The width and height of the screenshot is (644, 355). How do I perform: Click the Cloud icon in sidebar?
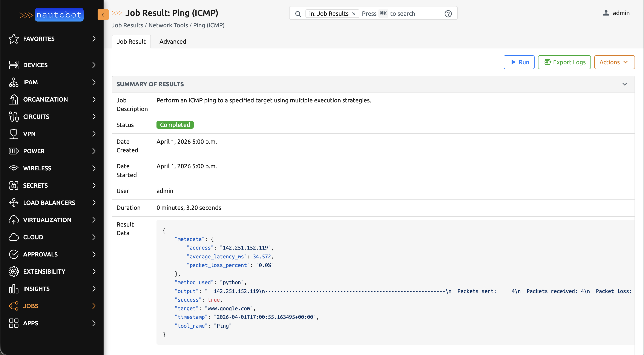click(14, 237)
